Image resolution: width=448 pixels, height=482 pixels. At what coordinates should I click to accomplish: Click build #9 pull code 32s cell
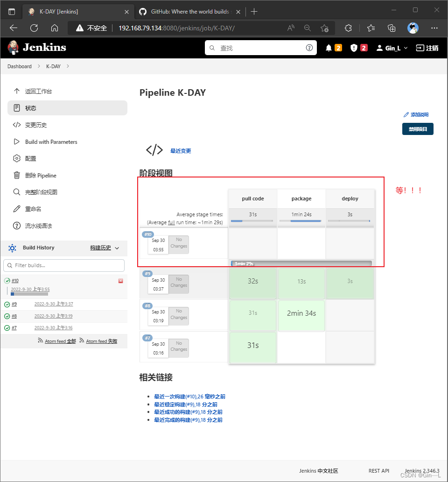coord(253,283)
